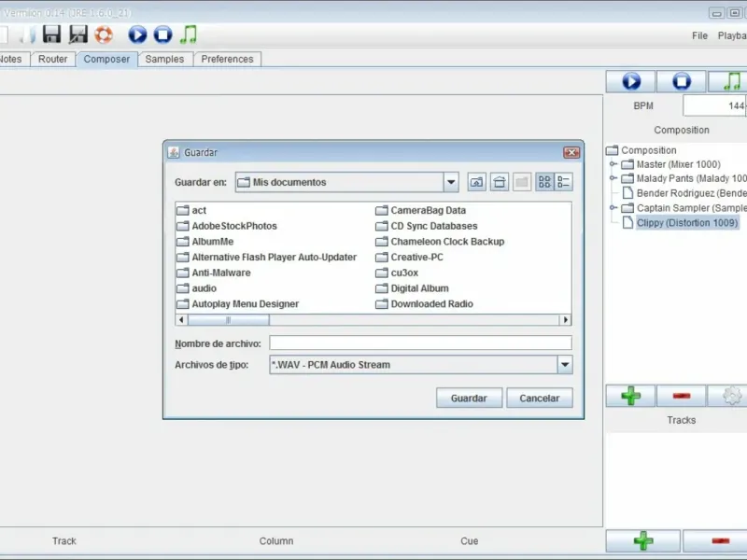Click the file list scroll left arrow
747x560 pixels.
[x=181, y=319]
